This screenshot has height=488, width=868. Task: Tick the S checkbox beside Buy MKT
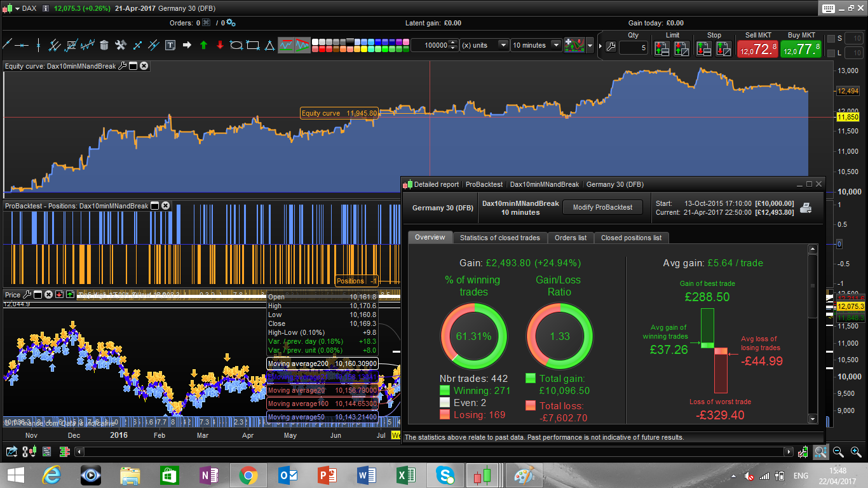point(831,39)
